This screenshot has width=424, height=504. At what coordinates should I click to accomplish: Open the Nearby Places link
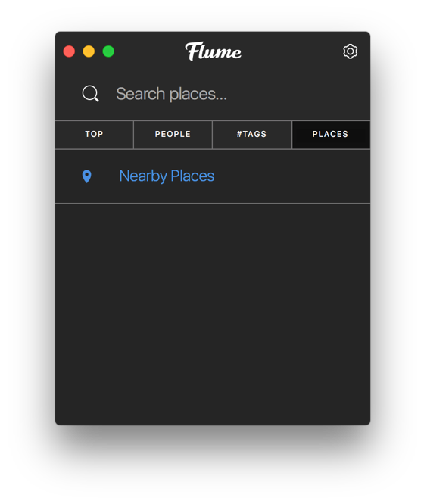click(x=167, y=176)
